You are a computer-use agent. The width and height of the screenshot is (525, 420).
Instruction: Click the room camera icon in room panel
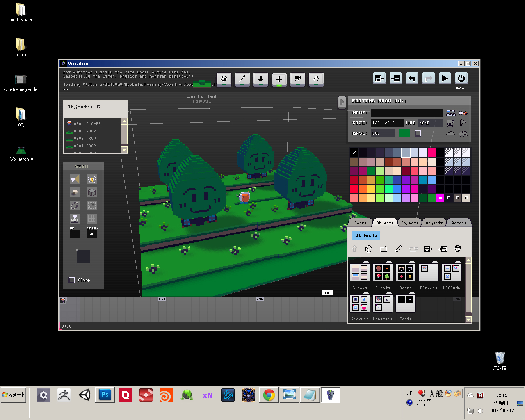(451, 123)
